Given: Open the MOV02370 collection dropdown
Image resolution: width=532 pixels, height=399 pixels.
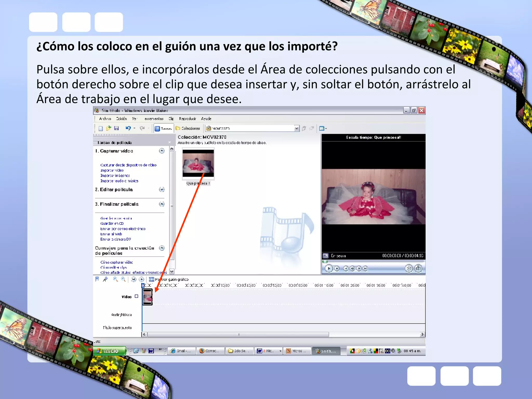Looking at the screenshot, I should (x=297, y=128).
